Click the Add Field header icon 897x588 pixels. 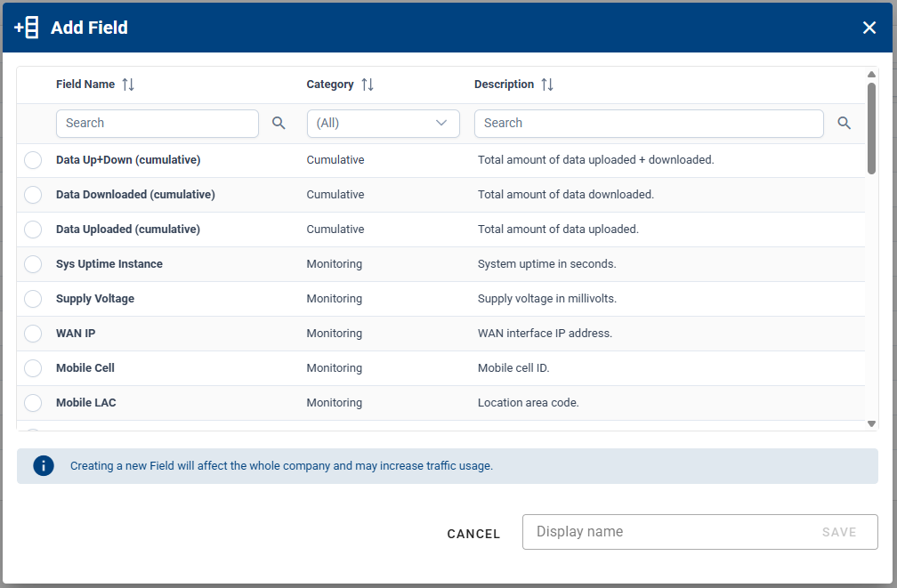(x=27, y=28)
